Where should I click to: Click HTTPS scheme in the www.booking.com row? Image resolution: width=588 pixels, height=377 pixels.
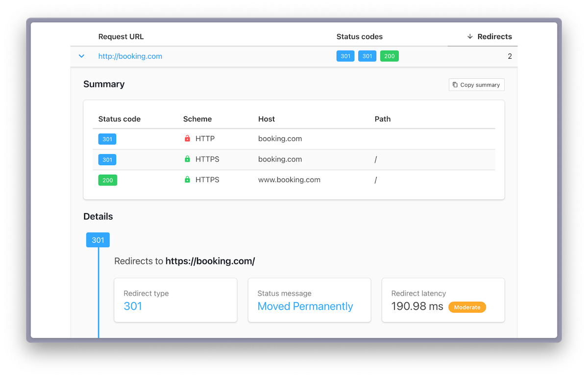click(x=207, y=180)
